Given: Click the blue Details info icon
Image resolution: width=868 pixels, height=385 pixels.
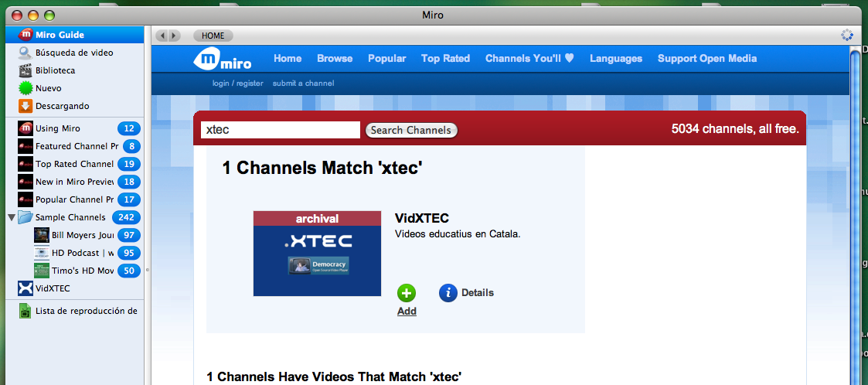Looking at the screenshot, I should 448,292.
